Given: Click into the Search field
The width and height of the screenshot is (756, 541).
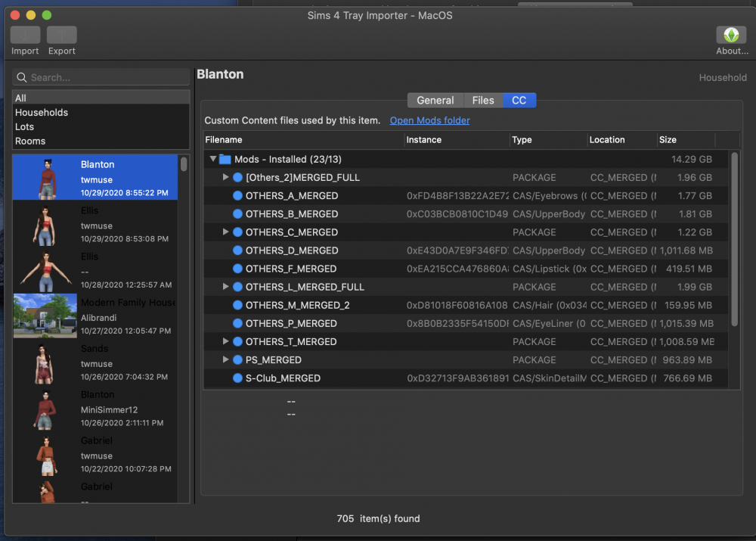Looking at the screenshot, I should (106, 77).
